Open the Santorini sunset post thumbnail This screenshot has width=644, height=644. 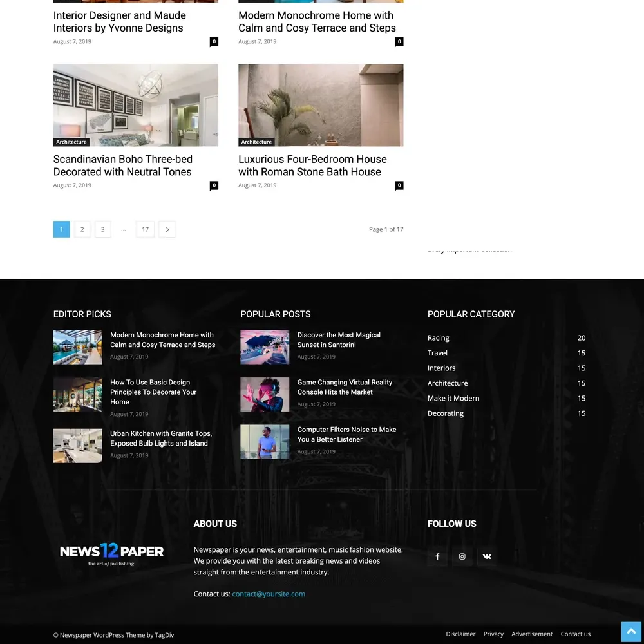point(265,347)
